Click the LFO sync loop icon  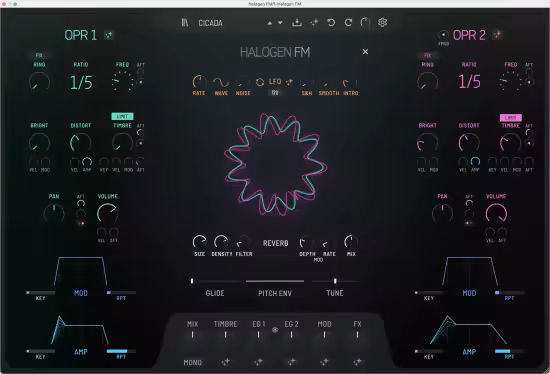click(x=260, y=82)
